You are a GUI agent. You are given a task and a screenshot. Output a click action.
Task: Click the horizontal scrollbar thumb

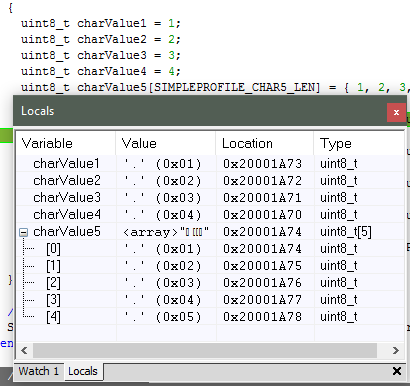pyautogui.click(x=205, y=350)
